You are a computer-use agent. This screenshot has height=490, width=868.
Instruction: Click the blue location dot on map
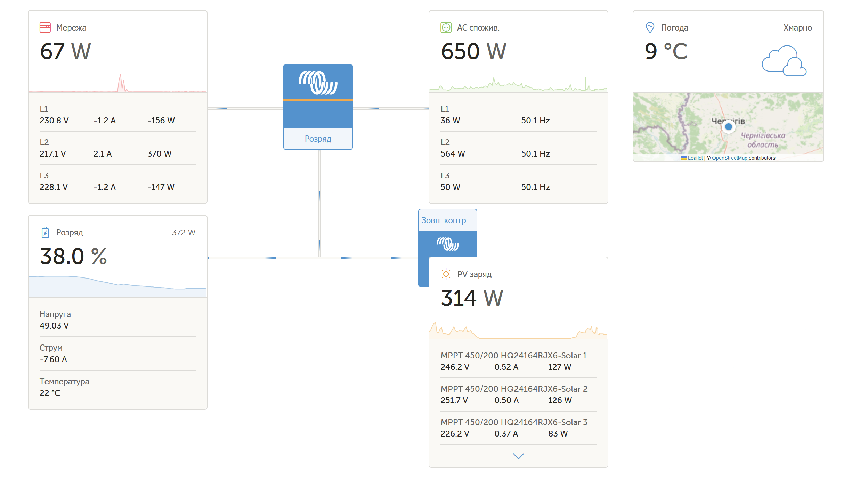729,127
